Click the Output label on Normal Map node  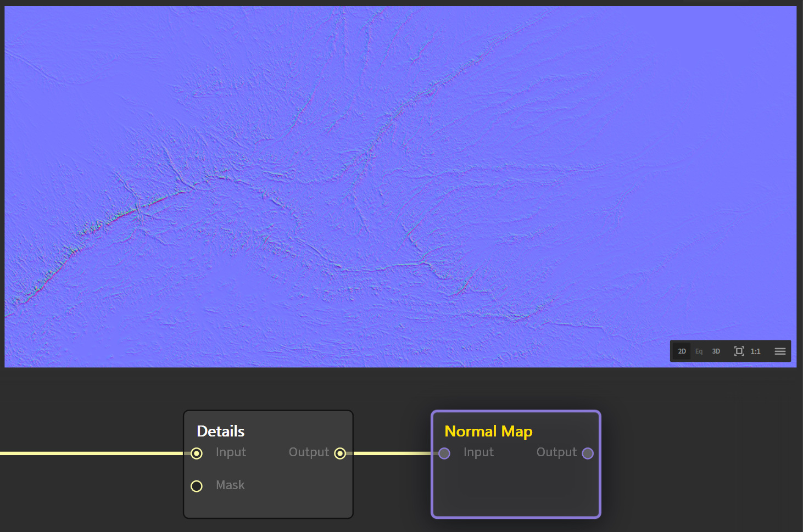556,452
